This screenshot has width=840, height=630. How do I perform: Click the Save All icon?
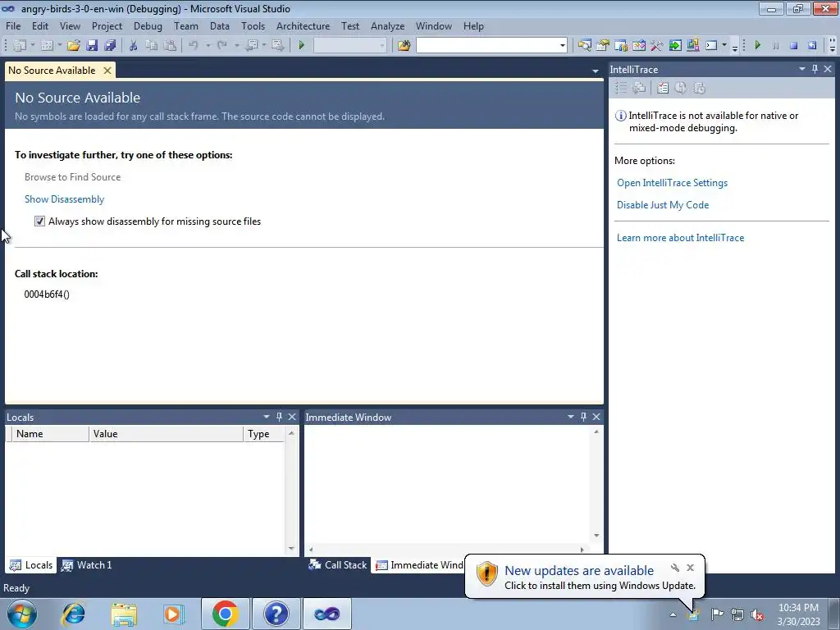[111, 46]
